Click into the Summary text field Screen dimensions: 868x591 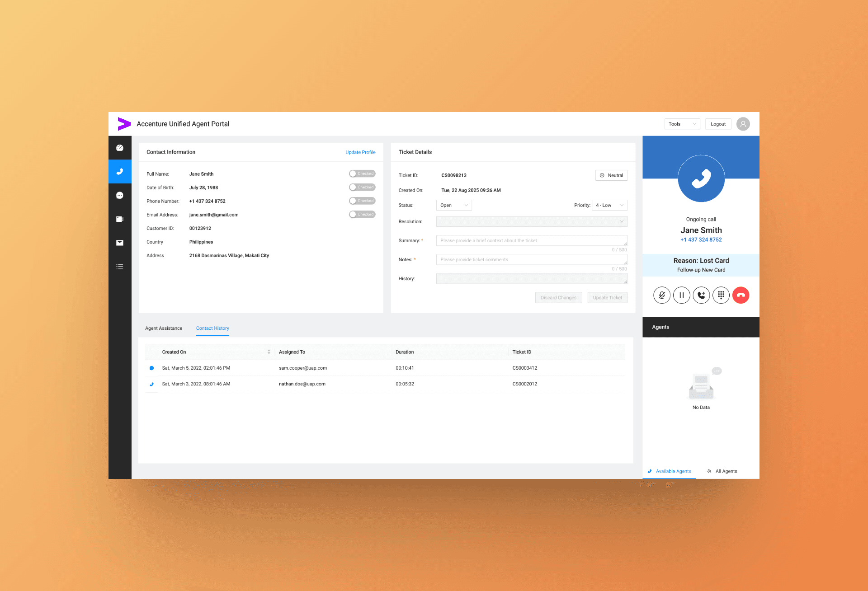point(531,240)
